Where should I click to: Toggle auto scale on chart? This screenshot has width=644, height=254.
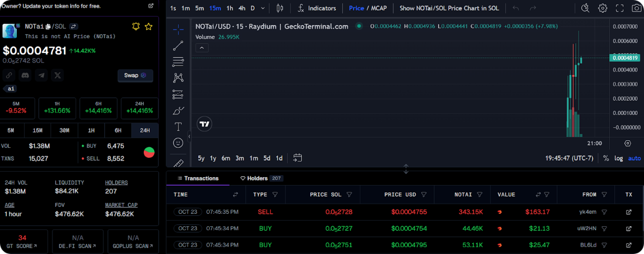coord(635,158)
